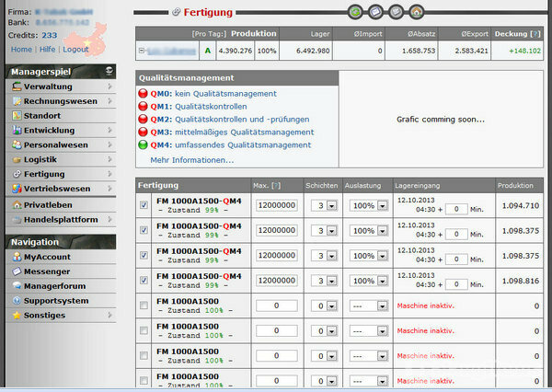Click the Verwaltung sidebar icon
This screenshot has height=392, width=552.
pos(17,86)
